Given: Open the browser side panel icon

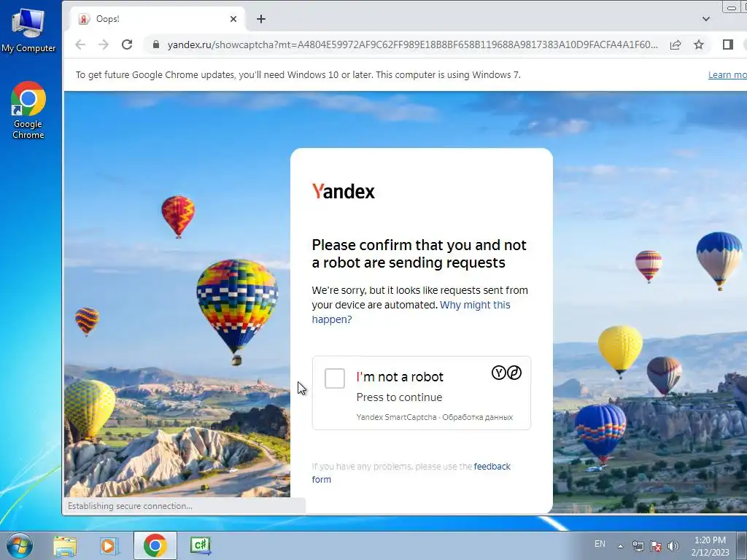Looking at the screenshot, I should point(727,44).
